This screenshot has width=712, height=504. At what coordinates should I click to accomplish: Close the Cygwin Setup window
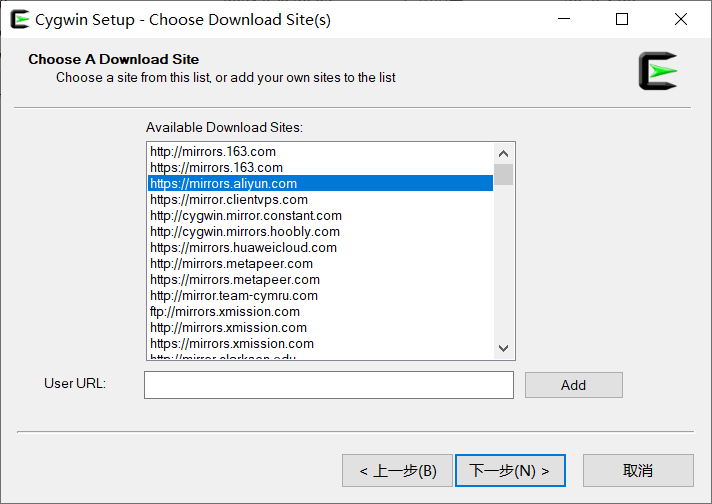coord(681,19)
